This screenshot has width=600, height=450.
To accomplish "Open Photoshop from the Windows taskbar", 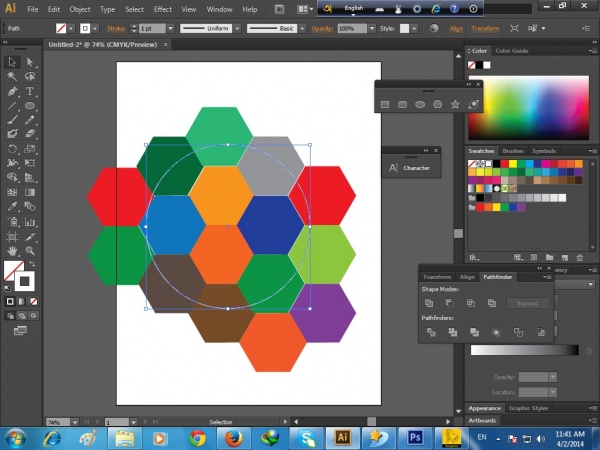I will (414, 437).
